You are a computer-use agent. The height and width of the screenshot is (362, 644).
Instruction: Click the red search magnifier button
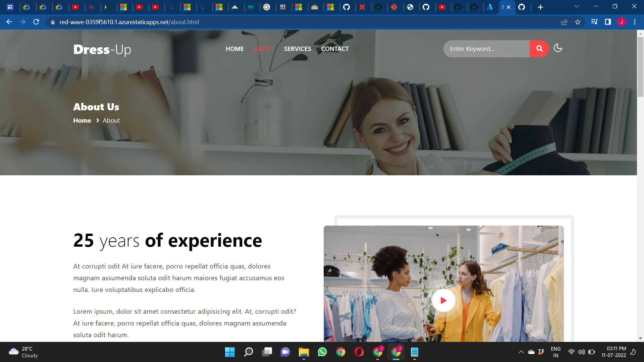(539, 49)
